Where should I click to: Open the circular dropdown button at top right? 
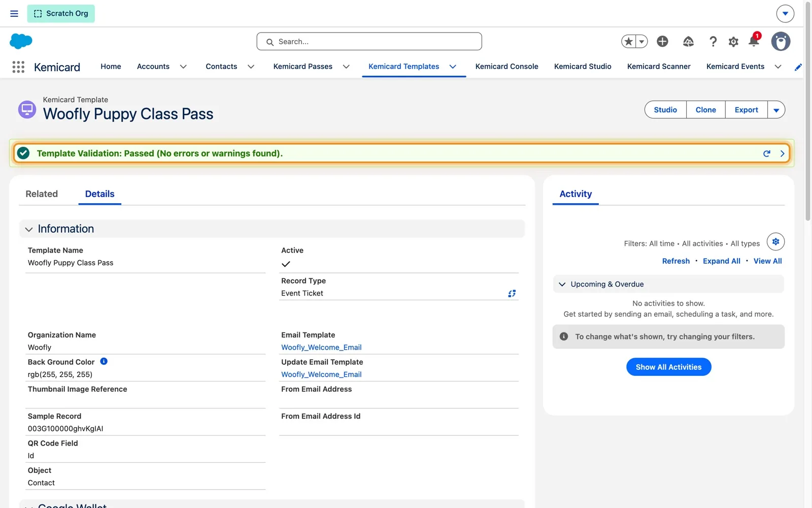pyautogui.click(x=785, y=14)
